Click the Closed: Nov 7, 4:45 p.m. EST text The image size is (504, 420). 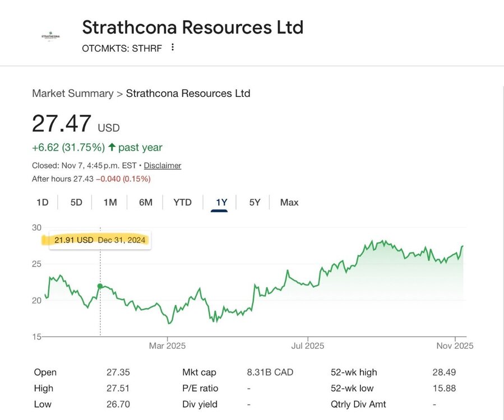click(84, 165)
